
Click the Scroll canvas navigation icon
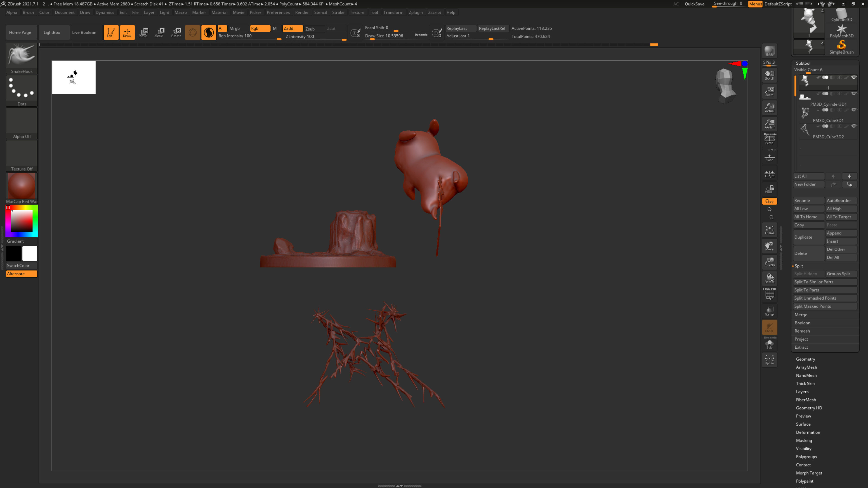click(769, 75)
